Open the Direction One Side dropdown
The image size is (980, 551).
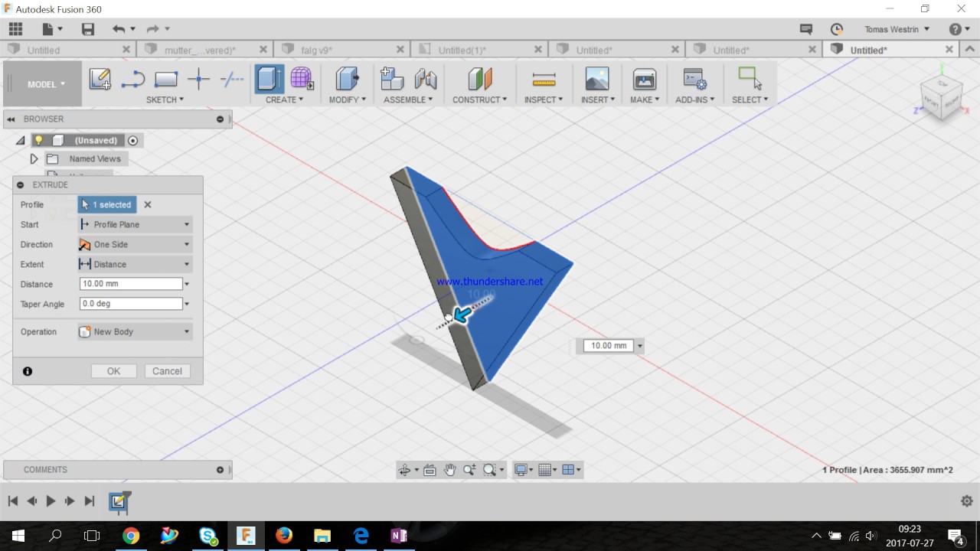click(136, 245)
